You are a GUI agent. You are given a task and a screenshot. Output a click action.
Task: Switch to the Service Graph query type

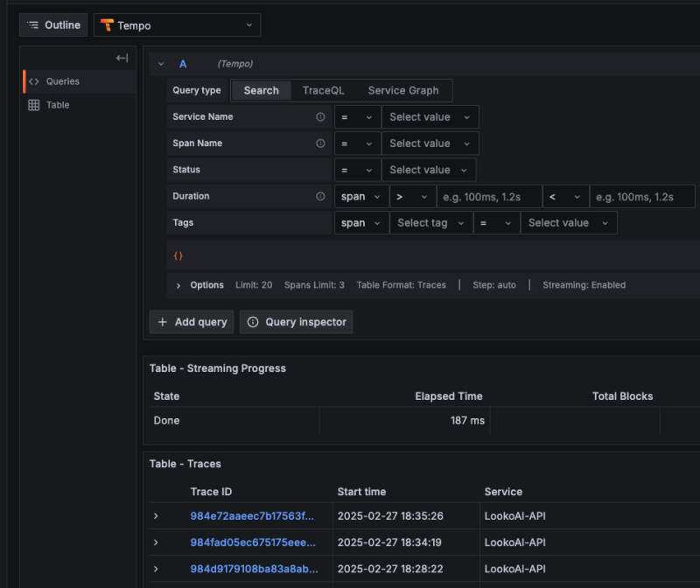click(x=403, y=90)
